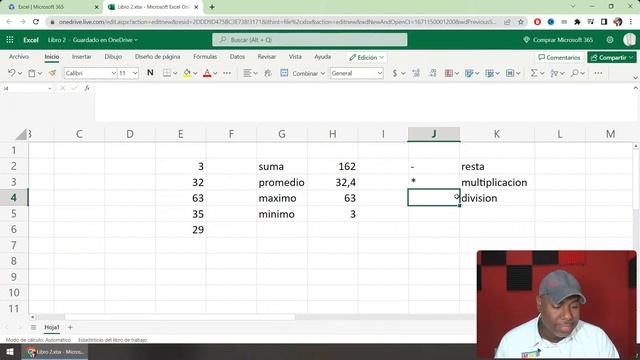Click the select-all corner triangle
Screen dimensions: 640x360
tap(21, 134)
